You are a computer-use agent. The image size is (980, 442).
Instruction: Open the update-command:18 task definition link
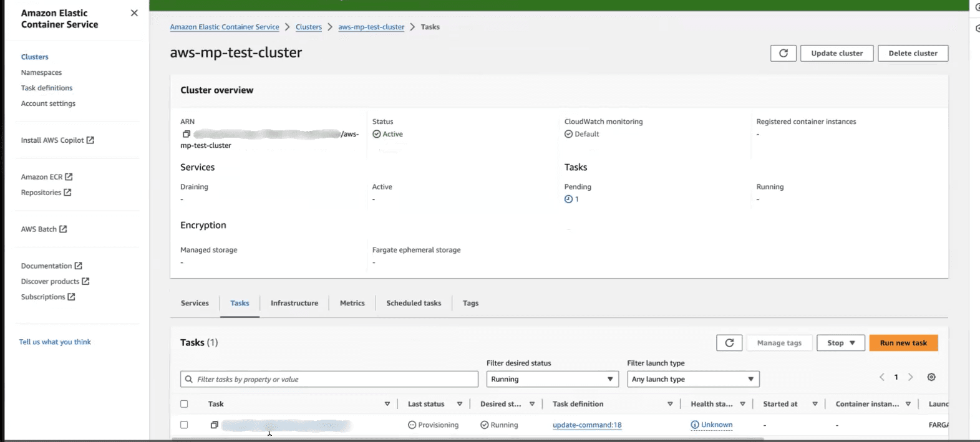587,425
